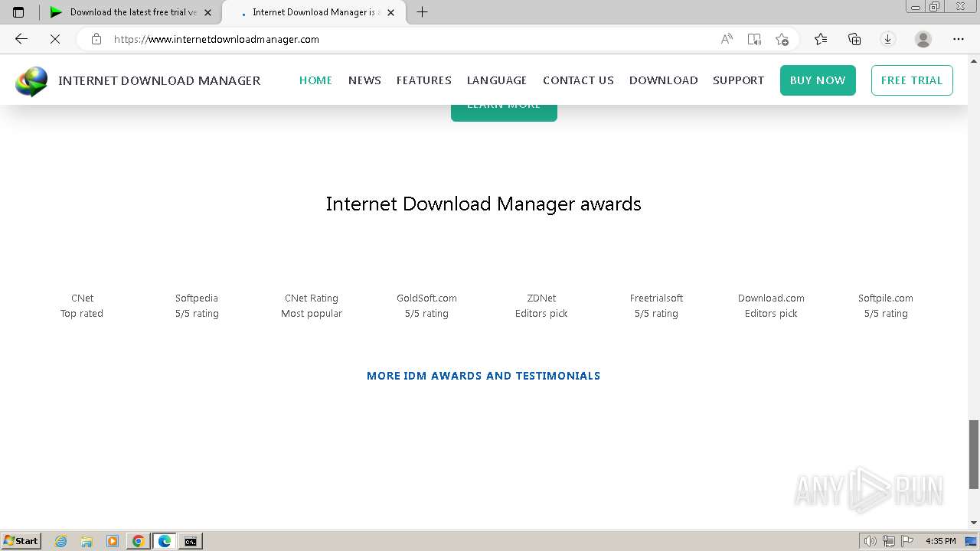Click the HOME navigation item
The width and height of the screenshot is (980, 551).
[x=315, y=80]
